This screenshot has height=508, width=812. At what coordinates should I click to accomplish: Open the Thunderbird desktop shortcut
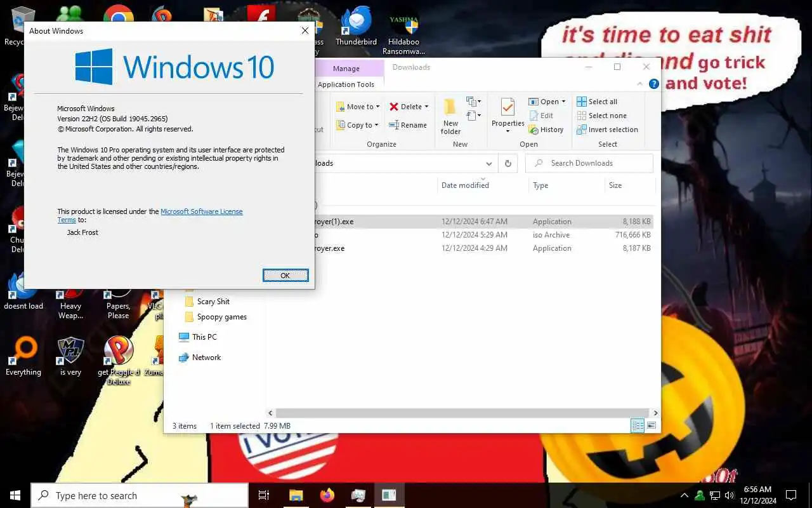[356, 27]
